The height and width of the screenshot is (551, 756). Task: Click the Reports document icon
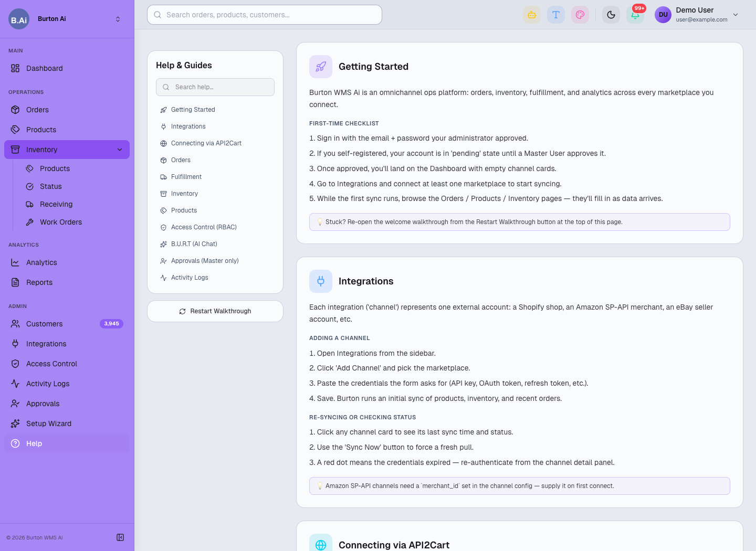pyautogui.click(x=15, y=282)
